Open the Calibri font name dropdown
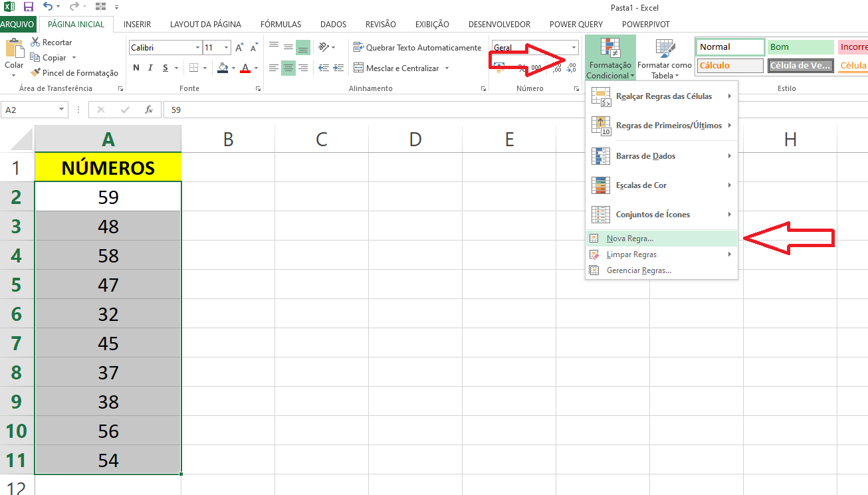 click(x=197, y=48)
